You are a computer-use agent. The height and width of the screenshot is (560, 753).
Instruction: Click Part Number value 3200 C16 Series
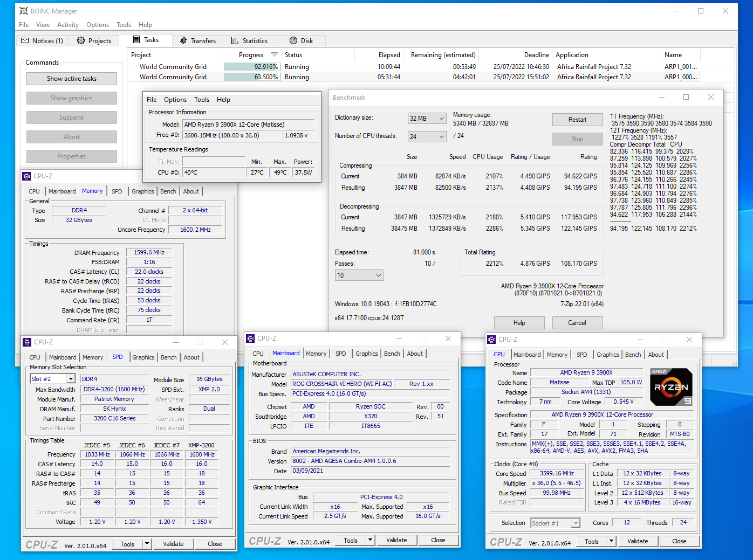114,418
